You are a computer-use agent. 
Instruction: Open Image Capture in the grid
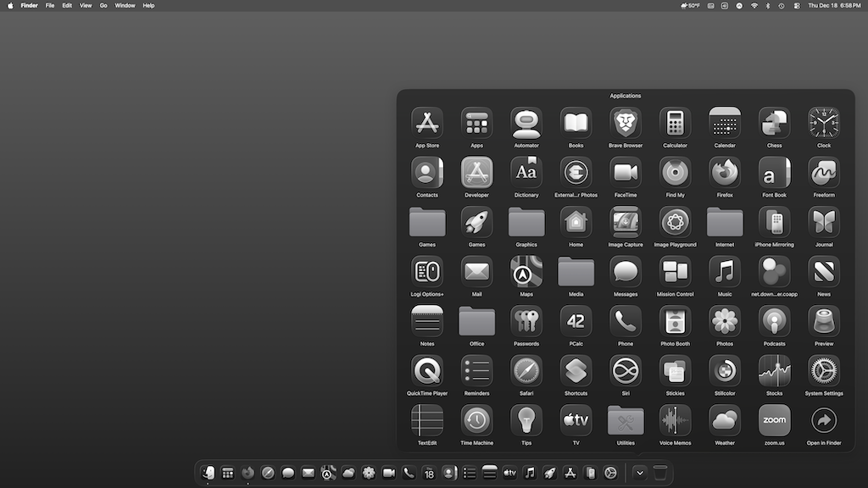click(625, 222)
